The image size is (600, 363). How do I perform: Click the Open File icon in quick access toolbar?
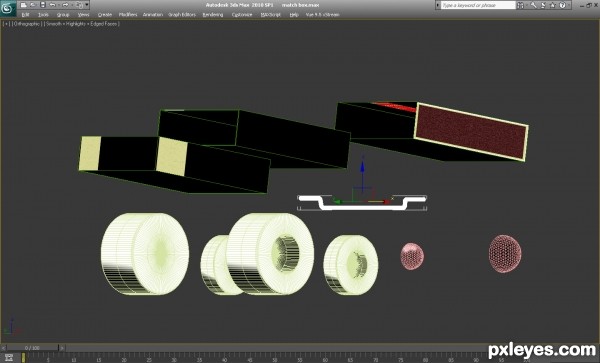point(33,5)
